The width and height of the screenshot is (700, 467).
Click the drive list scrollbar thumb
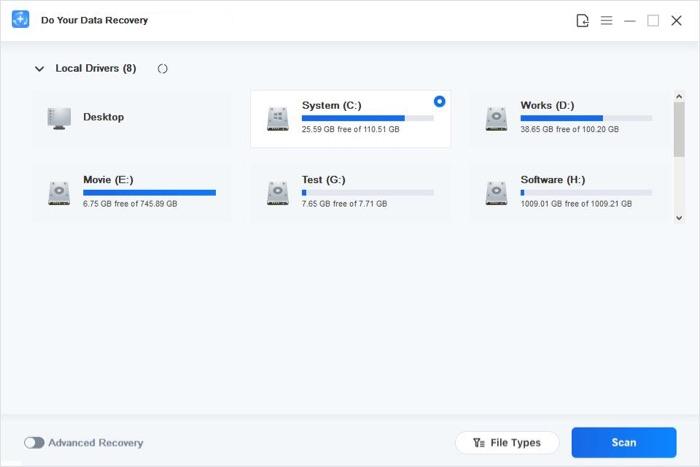tap(679, 129)
